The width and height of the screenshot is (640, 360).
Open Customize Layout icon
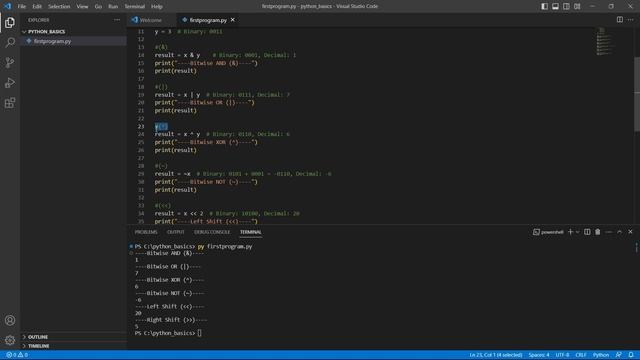coord(577,6)
